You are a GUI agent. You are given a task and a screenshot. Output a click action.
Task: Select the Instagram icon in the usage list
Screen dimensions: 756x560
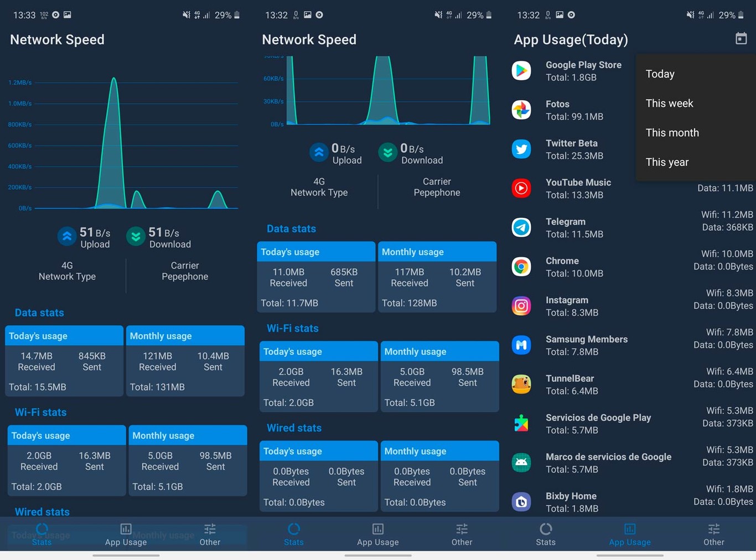pyautogui.click(x=521, y=306)
